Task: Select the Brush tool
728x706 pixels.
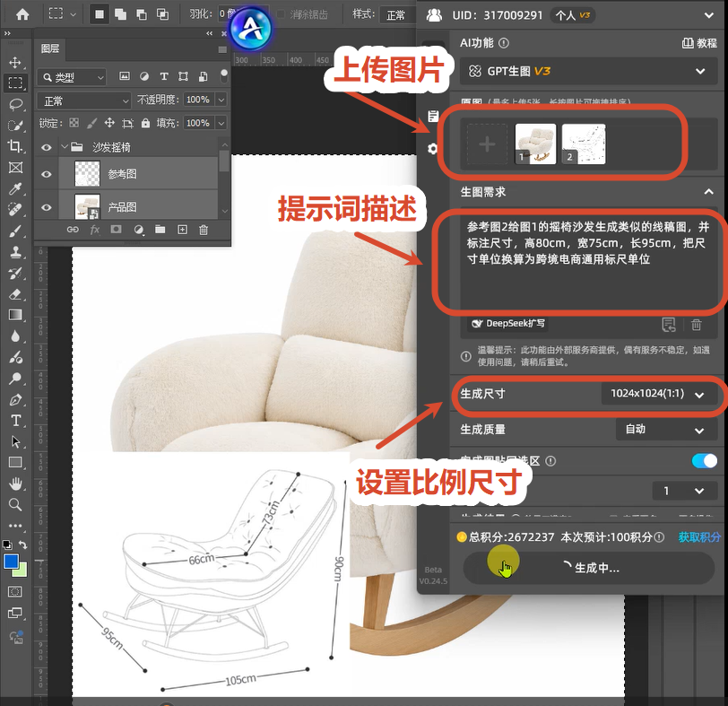Action: [15, 231]
